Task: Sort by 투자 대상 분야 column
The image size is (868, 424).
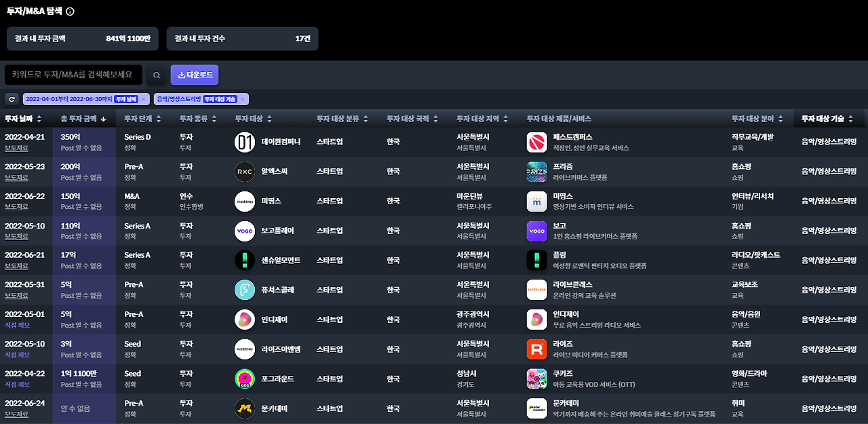Action: (x=757, y=119)
